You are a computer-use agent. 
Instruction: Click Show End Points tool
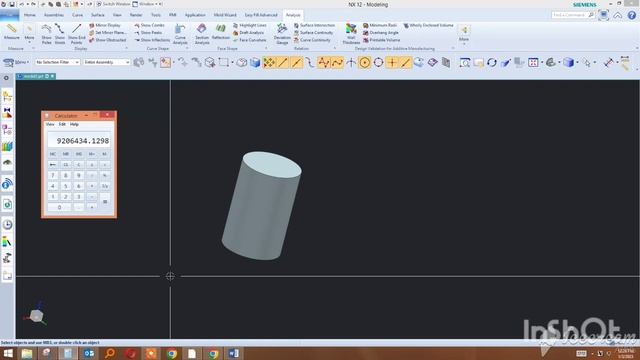77,34
